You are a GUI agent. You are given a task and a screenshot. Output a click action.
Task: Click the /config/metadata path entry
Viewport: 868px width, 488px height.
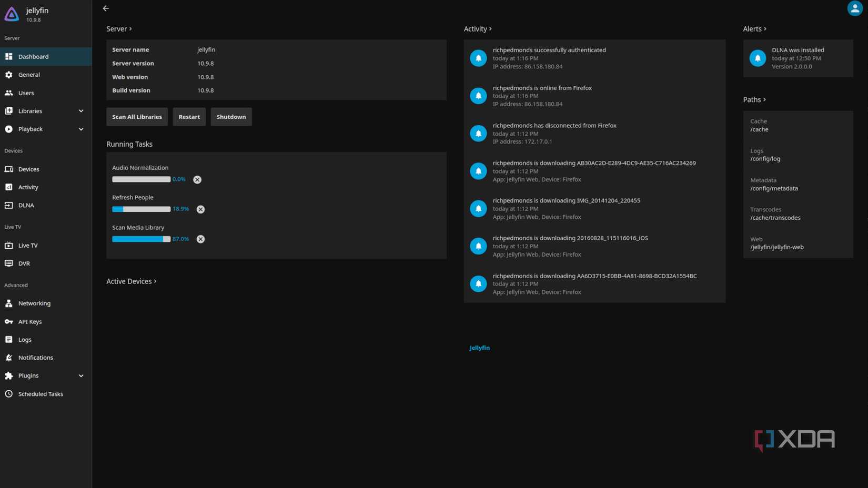(x=774, y=188)
